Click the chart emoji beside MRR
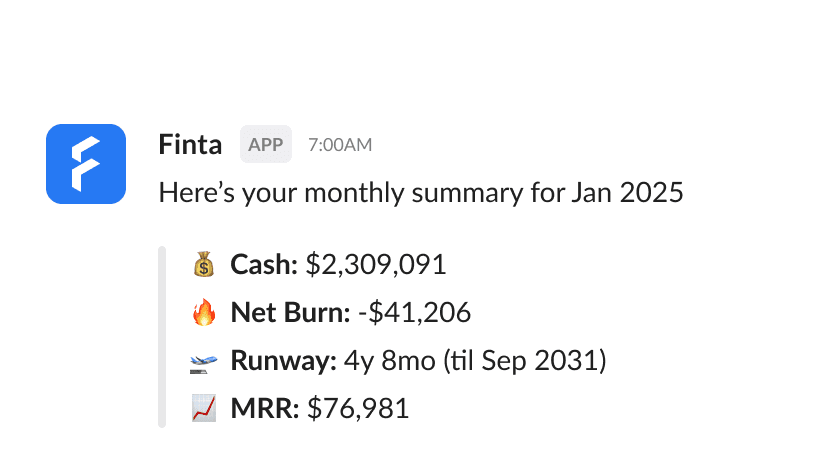Screen dimensions: 840x474 [204, 408]
